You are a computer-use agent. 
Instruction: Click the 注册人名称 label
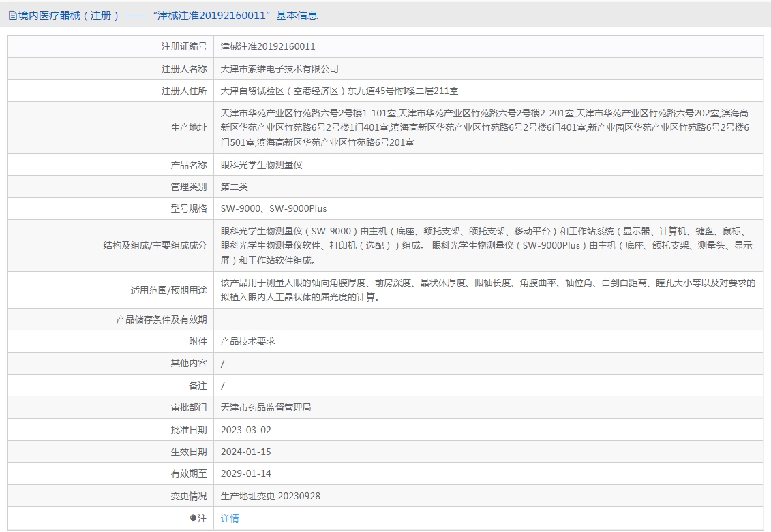[184, 69]
